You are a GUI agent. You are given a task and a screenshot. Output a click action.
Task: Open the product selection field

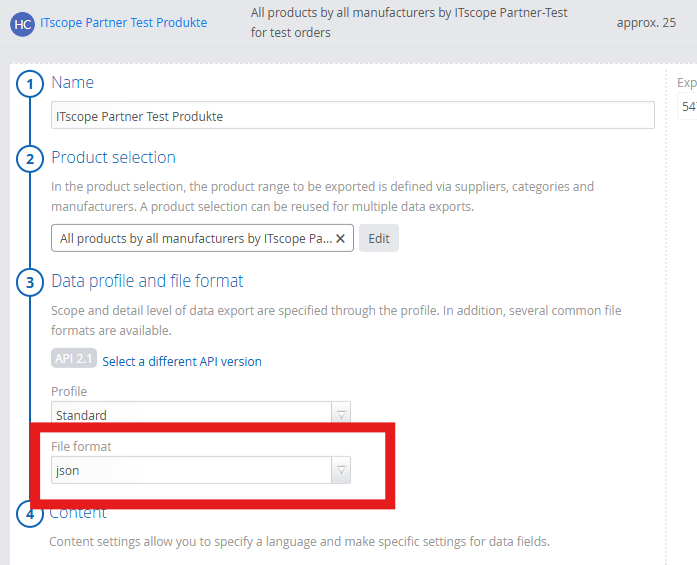coord(202,238)
